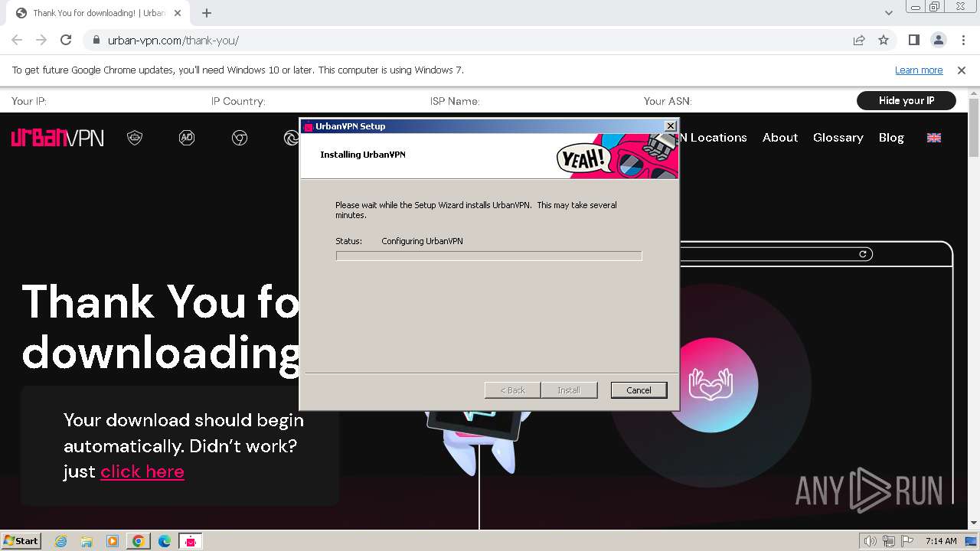Click the lock icon in the address bar
980x551 pixels.
click(96, 41)
